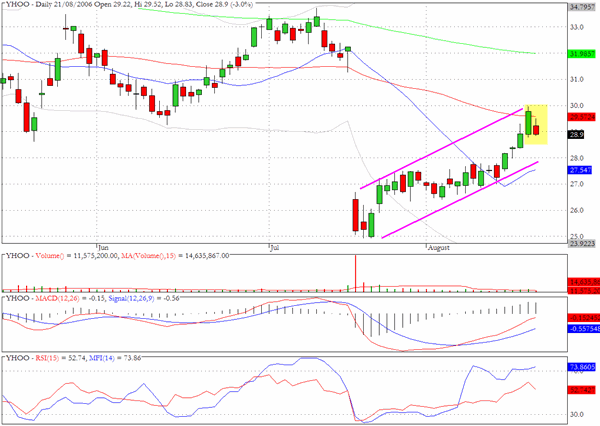
Task: Click the red -0.152452 MACD value tag
Action: tap(582, 318)
